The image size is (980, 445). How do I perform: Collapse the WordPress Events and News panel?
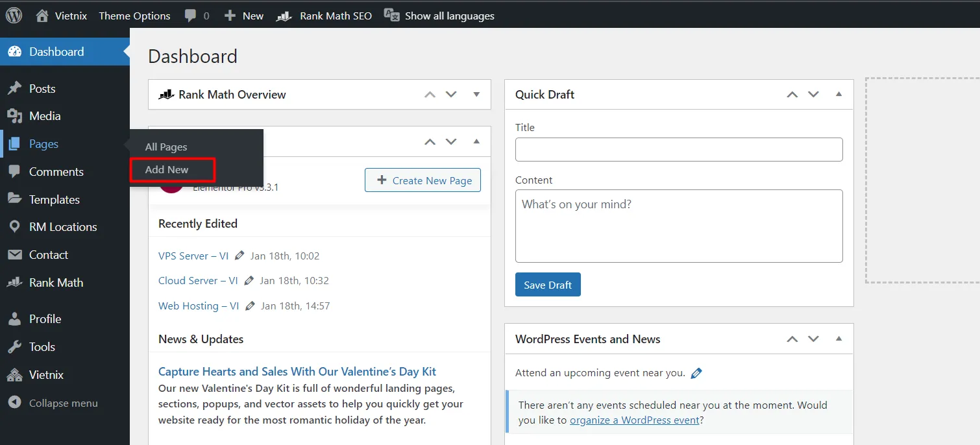[838, 339]
